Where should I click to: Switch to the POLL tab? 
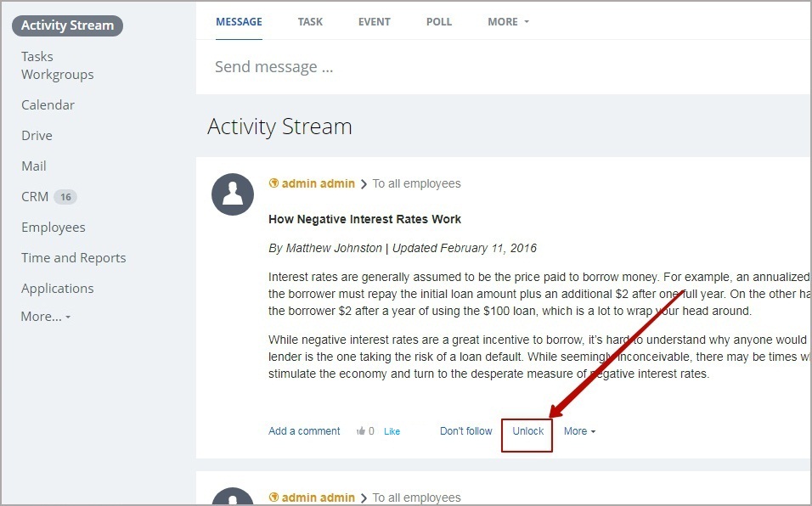(438, 22)
